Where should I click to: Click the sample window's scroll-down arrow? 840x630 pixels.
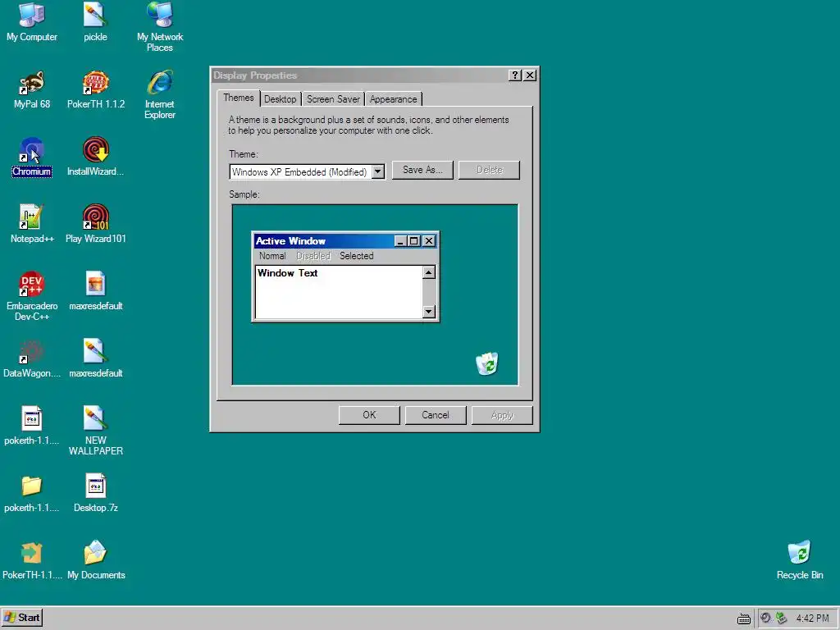tap(428, 311)
